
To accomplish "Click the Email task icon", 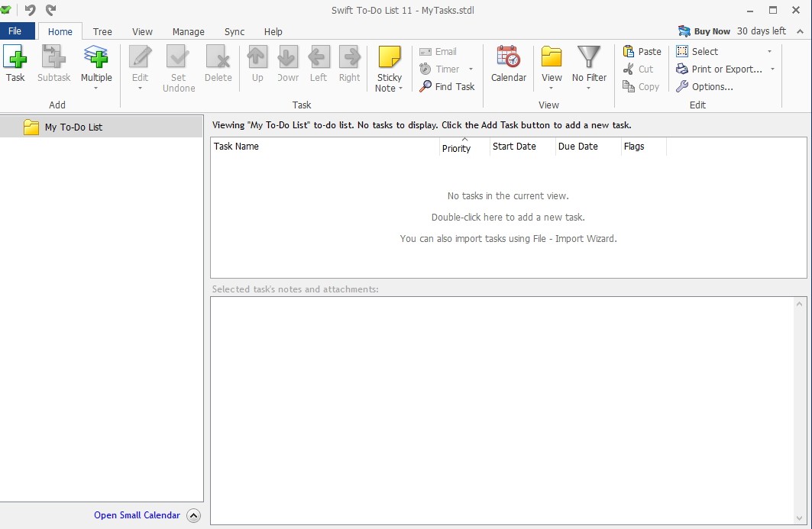I will pyautogui.click(x=425, y=52).
